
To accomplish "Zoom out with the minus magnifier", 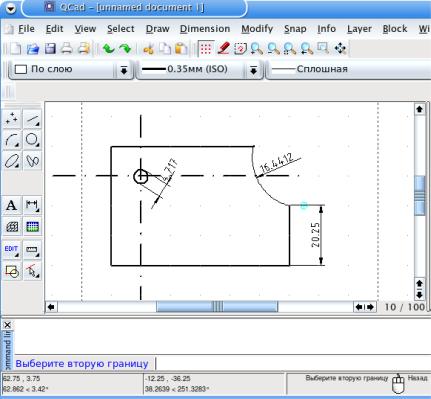I will coord(273,49).
